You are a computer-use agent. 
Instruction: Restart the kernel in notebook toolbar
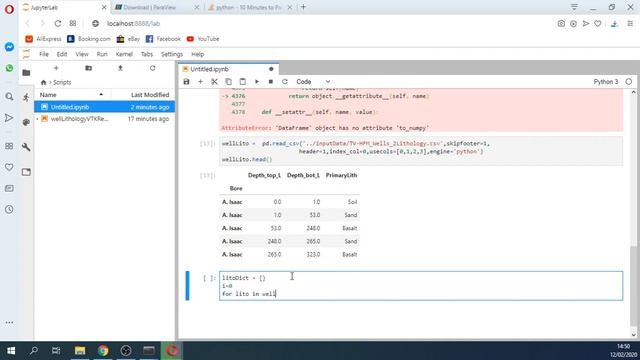[x=285, y=82]
